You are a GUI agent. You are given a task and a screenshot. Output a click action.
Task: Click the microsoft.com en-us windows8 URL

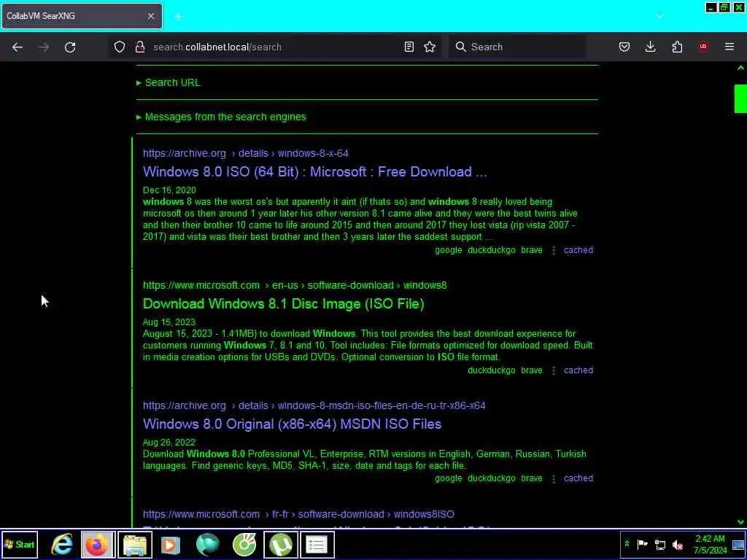[x=295, y=285]
